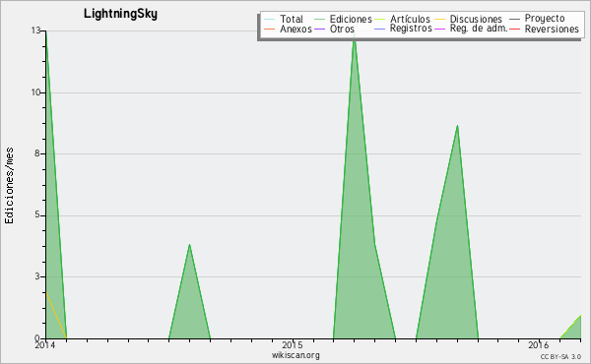591x364 pixels.
Task: Click the Ediciones/mes axis label
Action: click(x=9, y=186)
